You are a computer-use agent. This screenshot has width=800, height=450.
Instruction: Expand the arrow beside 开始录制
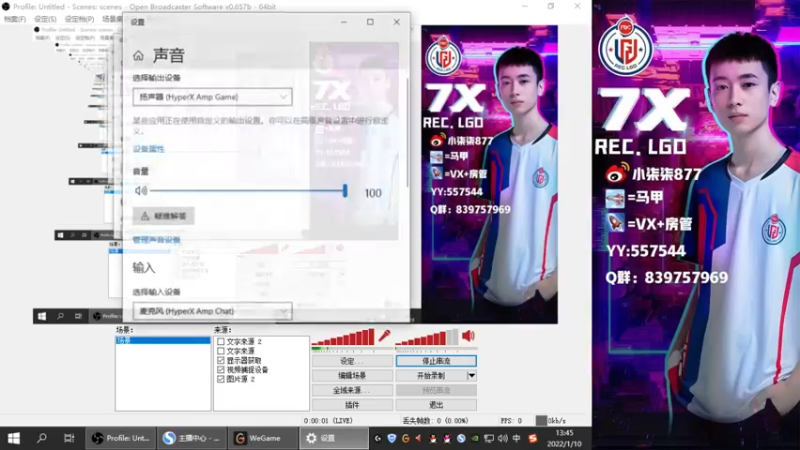click(x=471, y=376)
